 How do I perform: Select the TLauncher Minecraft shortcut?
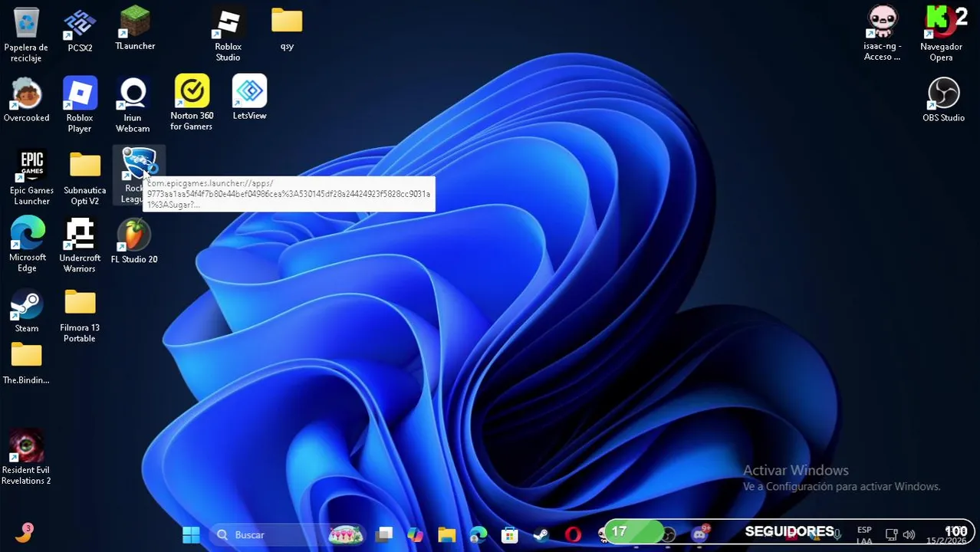(x=135, y=29)
